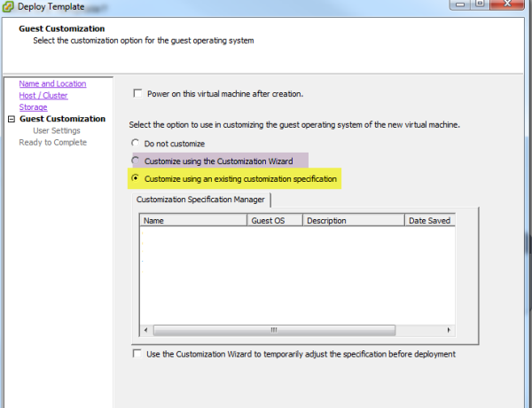Screen dimensions: 532x408
Task: Go to the Name and Location step
Action: point(52,84)
